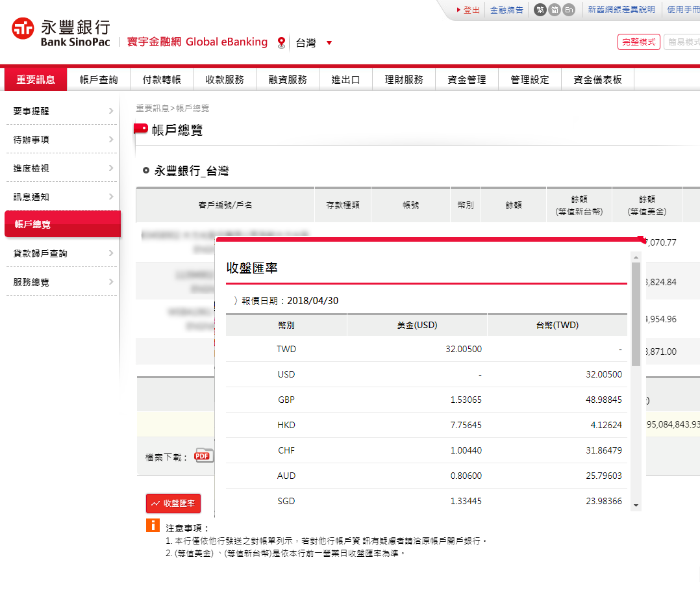Open the 融資服務 main tab
The height and width of the screenshot is (601, 700).
288,79
